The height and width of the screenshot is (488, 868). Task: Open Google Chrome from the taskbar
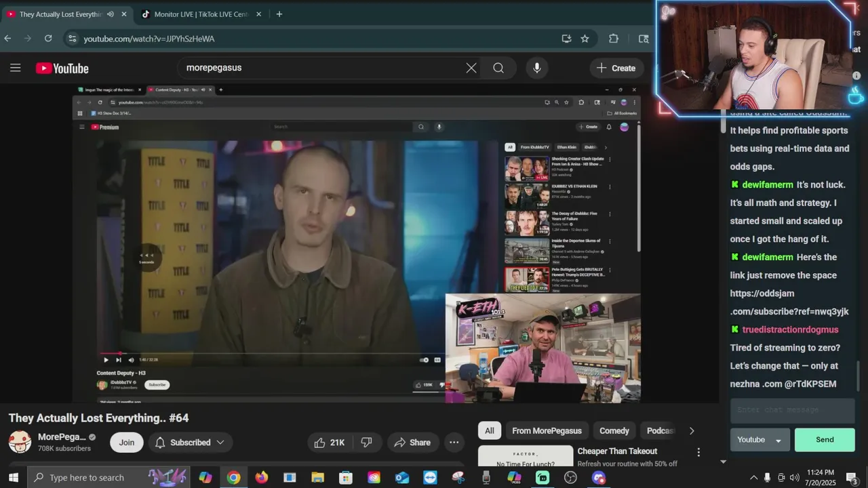coord(233,478)
